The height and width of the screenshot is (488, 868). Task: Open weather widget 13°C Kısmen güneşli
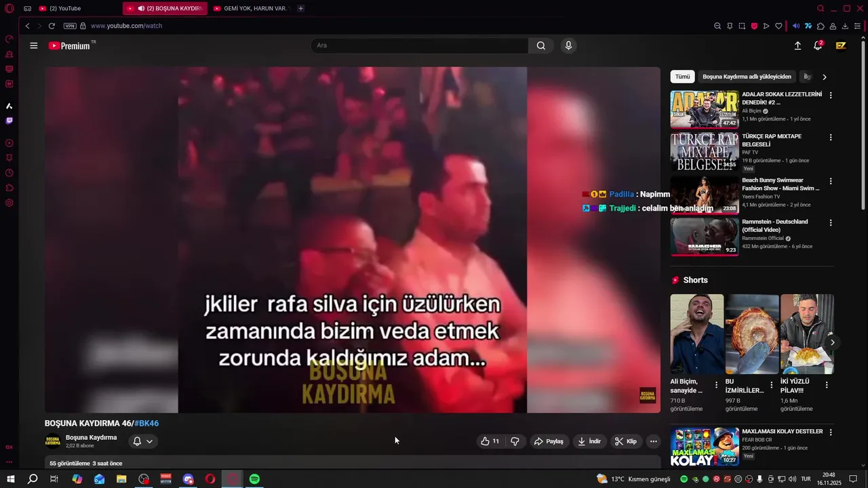pos(633,479)
